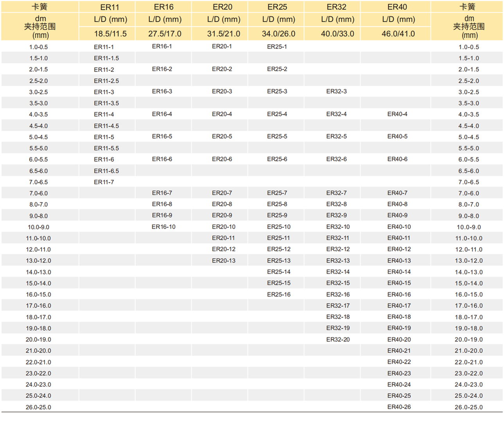Select the ER32-17 cell

click(338, 306)
